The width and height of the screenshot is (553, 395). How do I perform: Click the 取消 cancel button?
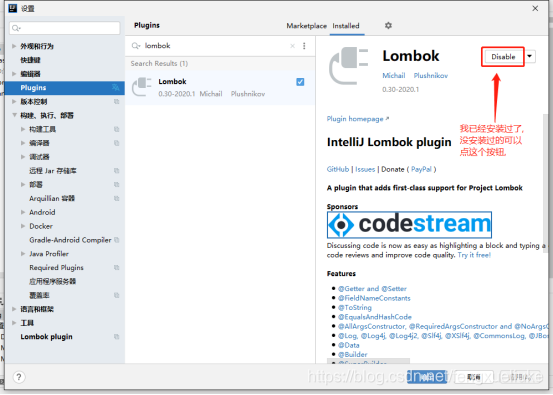[x=474, y=377]
